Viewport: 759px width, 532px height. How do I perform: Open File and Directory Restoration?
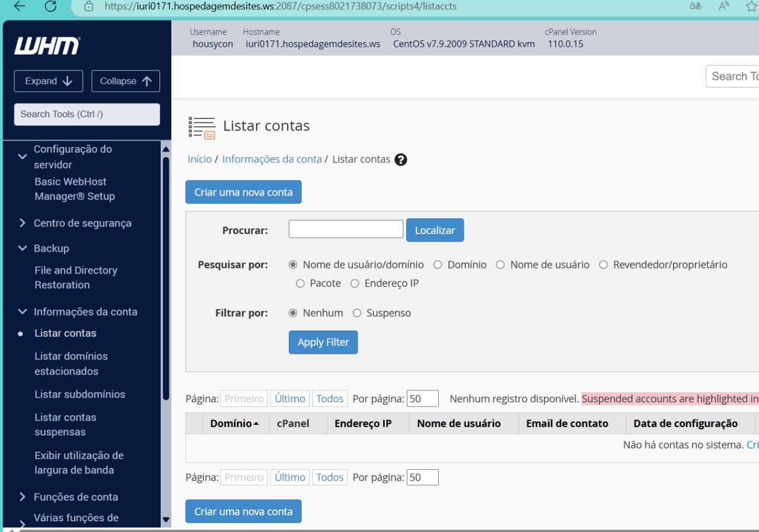76,277
